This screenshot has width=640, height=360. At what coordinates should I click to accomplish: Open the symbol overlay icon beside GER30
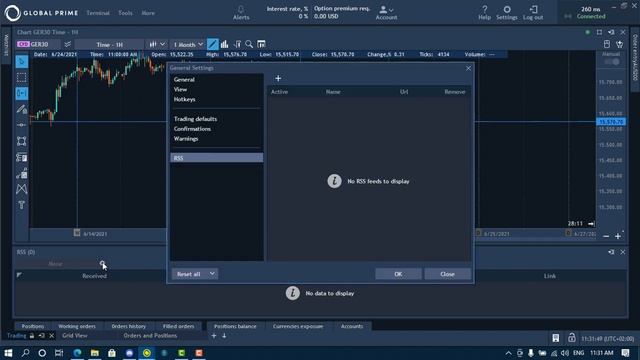(68, 44)
